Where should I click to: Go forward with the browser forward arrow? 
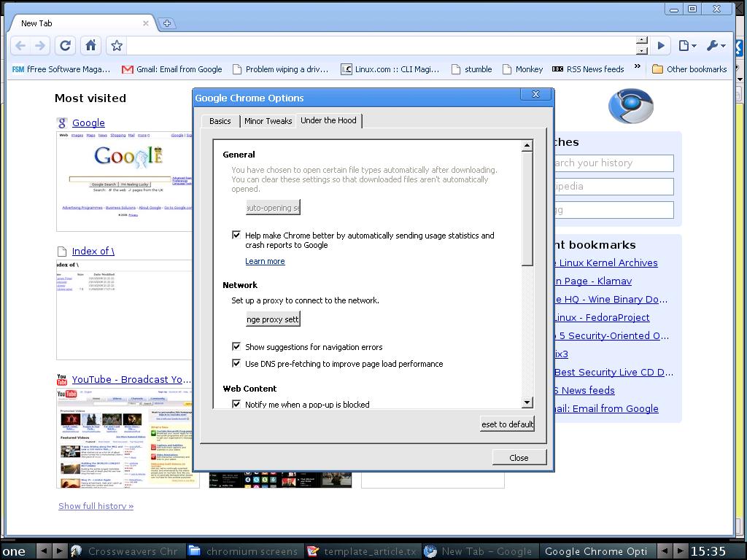pos(41,46)
